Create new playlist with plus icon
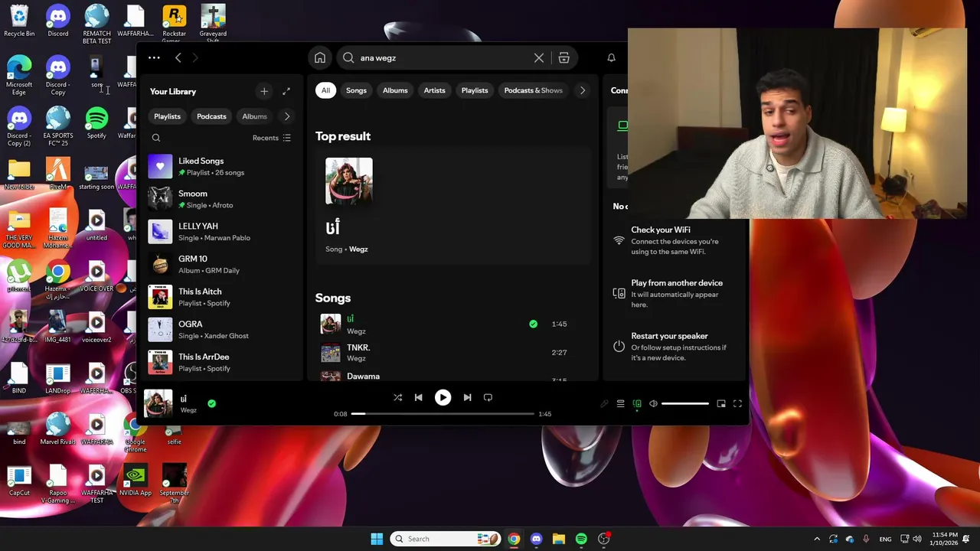The height and width of the screenshot is (551, 980). (264, 91)
